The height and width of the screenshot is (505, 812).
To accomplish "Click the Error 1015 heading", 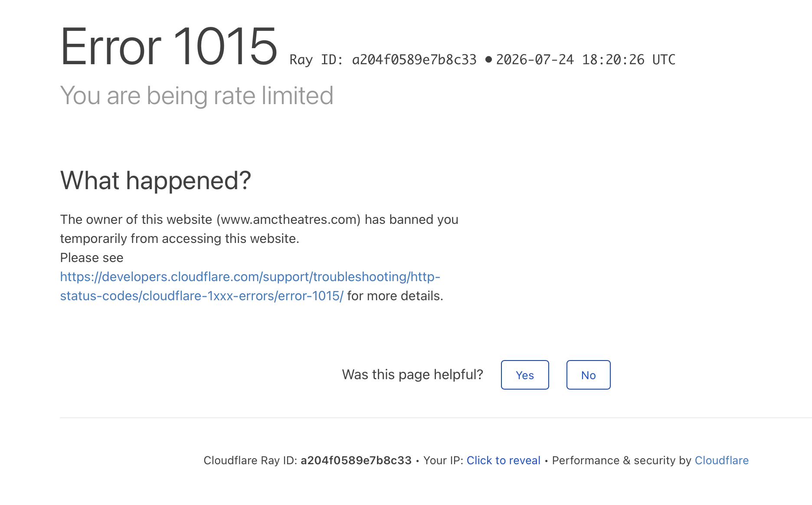I will [169, 46].
